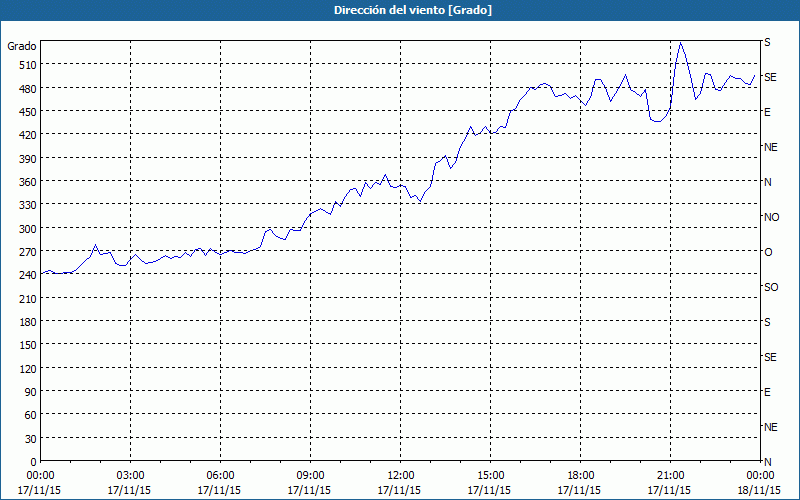Image resolution: width=800 pixels, height=500 pixels.
Task: Click the 510 value on the degree axis
Action: coord(28,65)
